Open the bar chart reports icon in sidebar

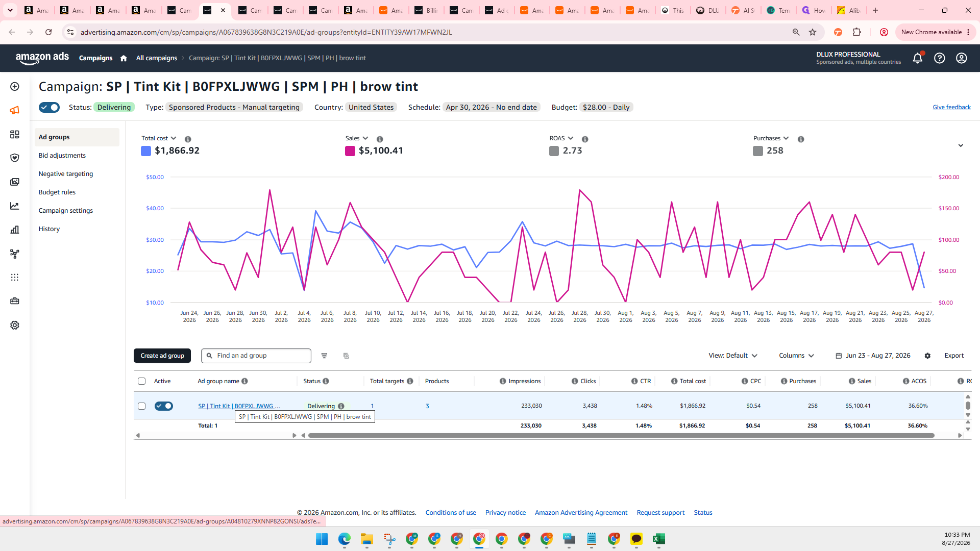tap(15, 230)
